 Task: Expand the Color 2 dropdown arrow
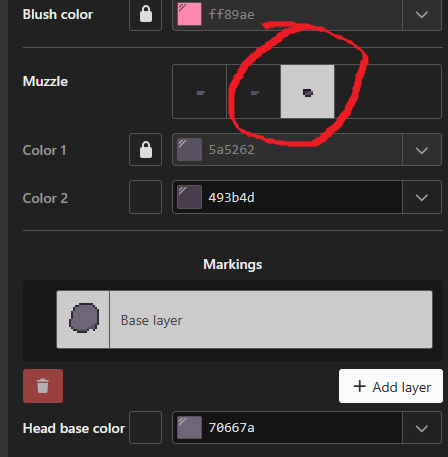[422, 197]
